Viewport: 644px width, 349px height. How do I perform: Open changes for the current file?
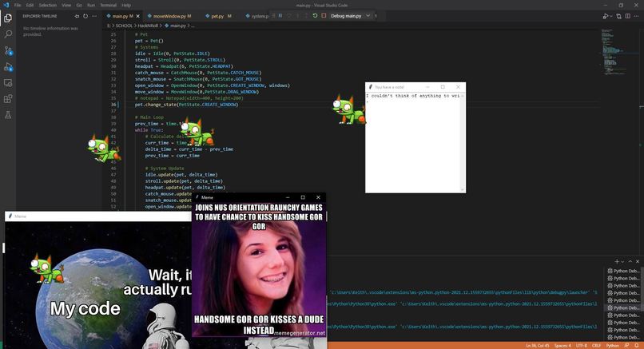619,16
